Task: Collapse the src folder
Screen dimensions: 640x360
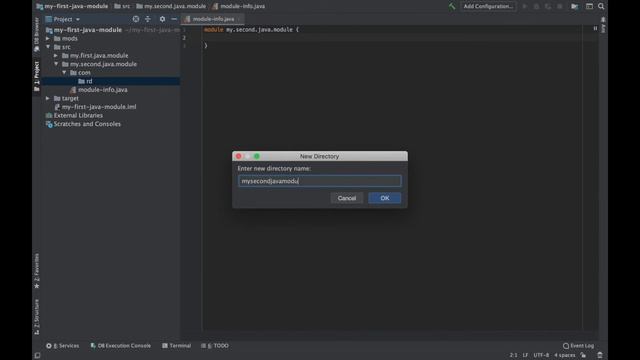Action: [x=48, y=47]
